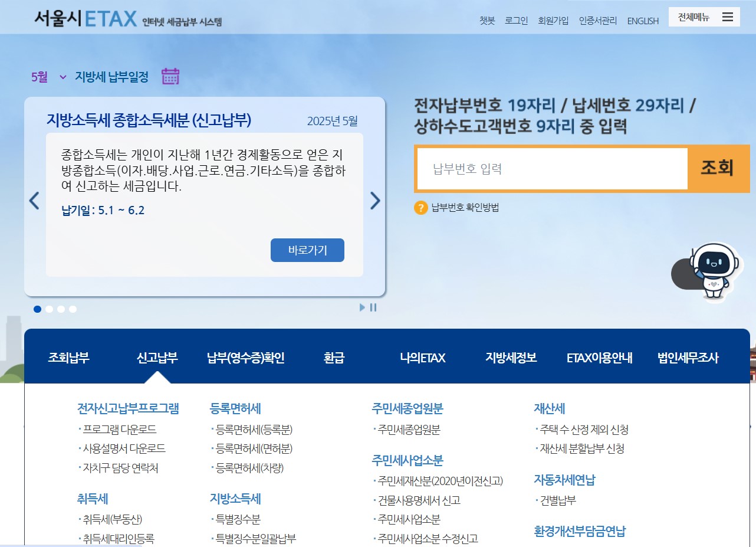Click the 로그인 link
The height and width of the screenshot is (547, 756).
tap(515, 20)
